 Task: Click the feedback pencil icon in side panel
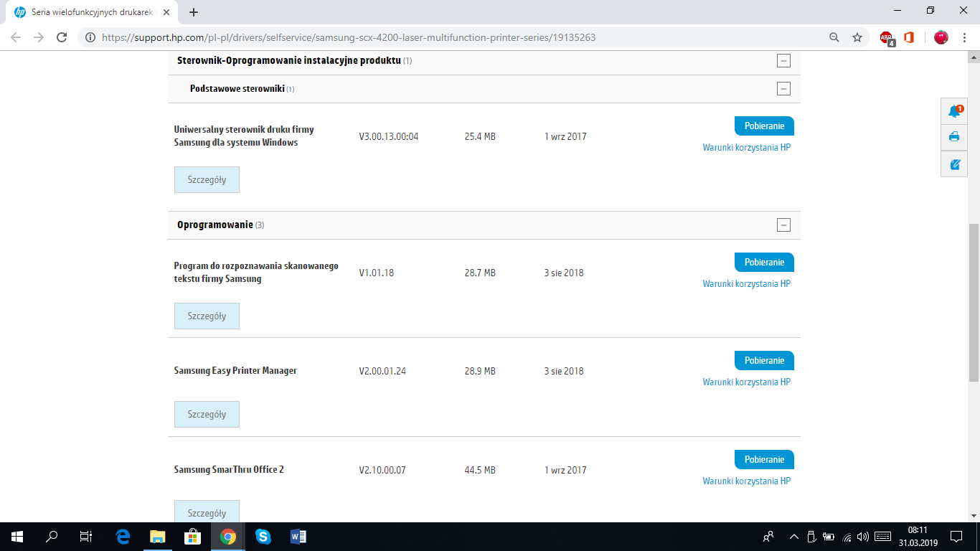click(954, 164)
